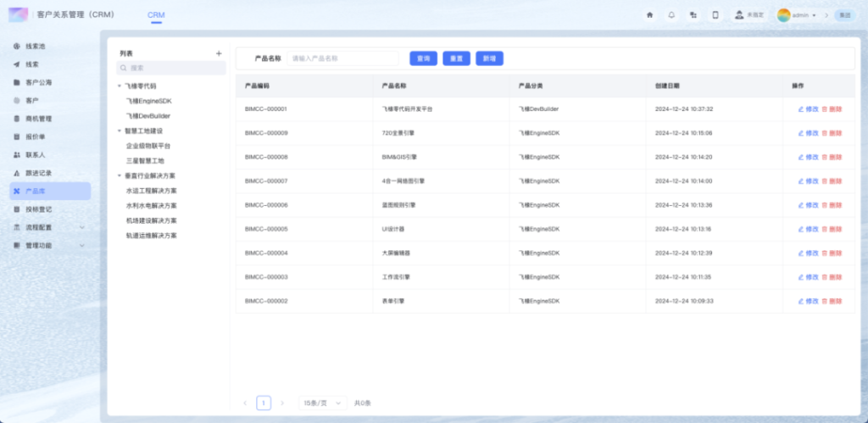This screenshot has width=868, height=423.
Task: Switch to the CRM top tab
Action: point(156,15)
